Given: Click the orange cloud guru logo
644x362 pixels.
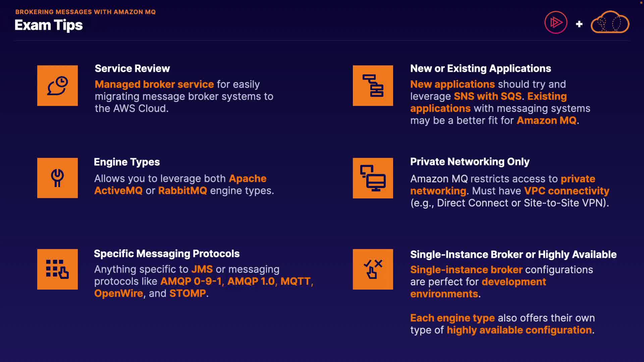Looking at the screenshot, I should (610, 23).
